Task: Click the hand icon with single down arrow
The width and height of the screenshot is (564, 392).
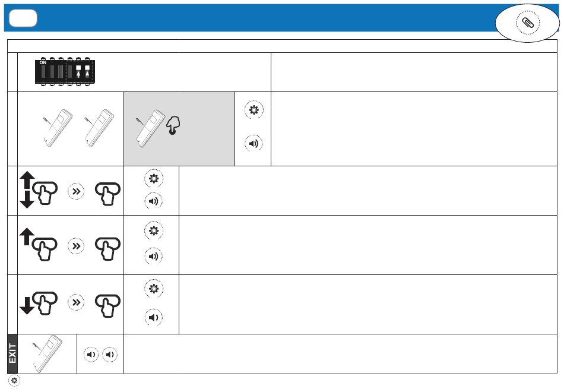Action: click(x=39, y=303)
